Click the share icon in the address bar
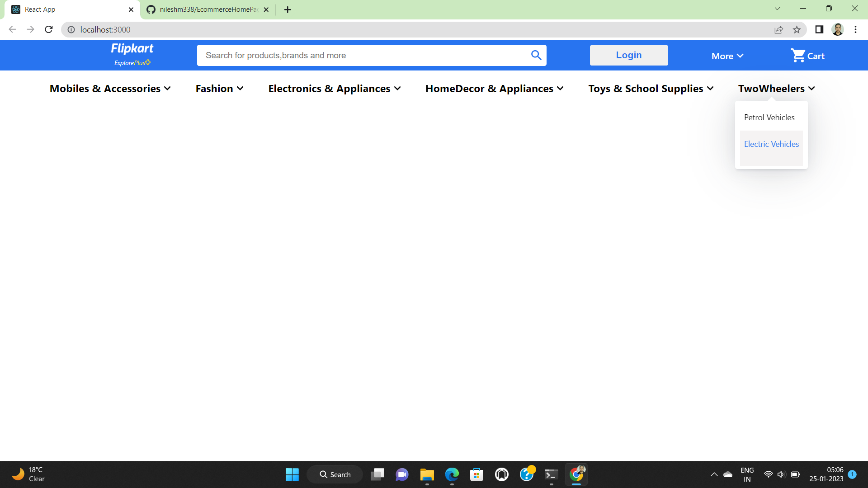The image size is (868, 488). 778,29
